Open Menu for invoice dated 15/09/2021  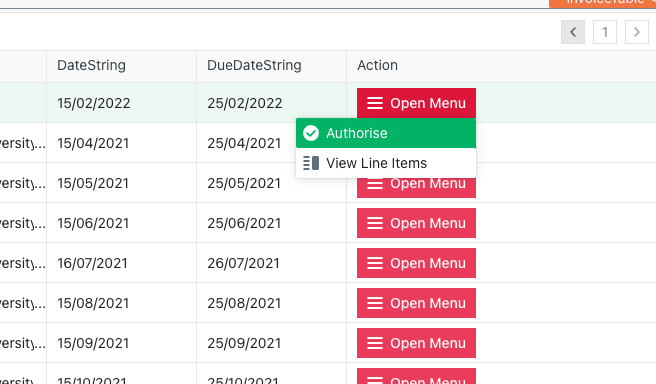(x=416, y=343)
